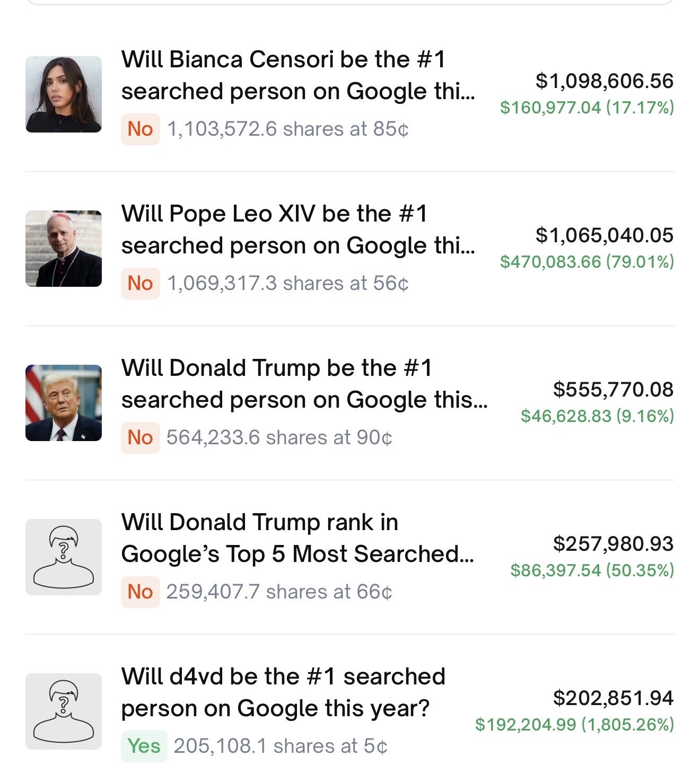Click the No badge on Pope Leo XIV position
Image resolution: width=700 pixels, height=774 pixels.
(141, 284)
